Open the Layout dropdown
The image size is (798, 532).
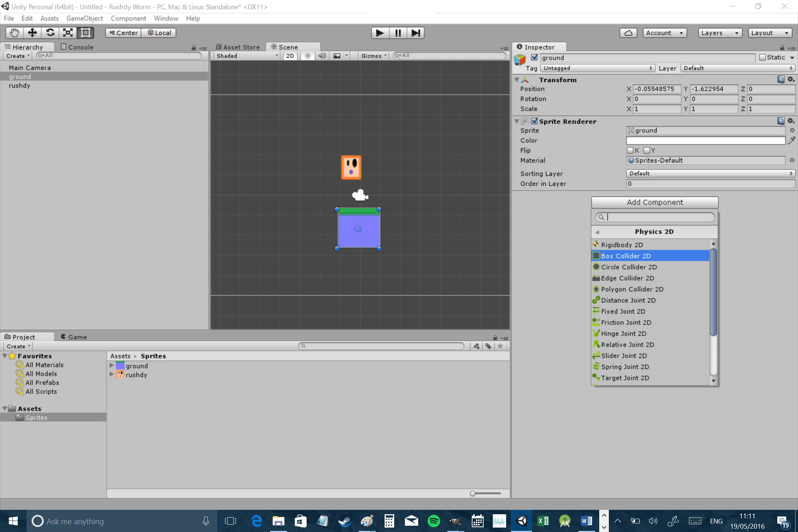(x=770, y=33)
